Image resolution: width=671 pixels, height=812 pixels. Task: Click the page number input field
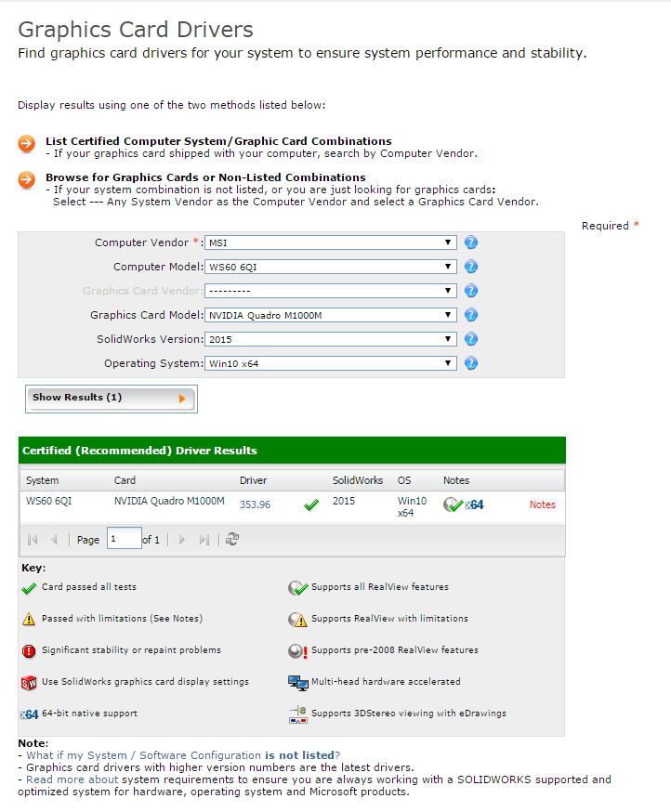(124, 539)
